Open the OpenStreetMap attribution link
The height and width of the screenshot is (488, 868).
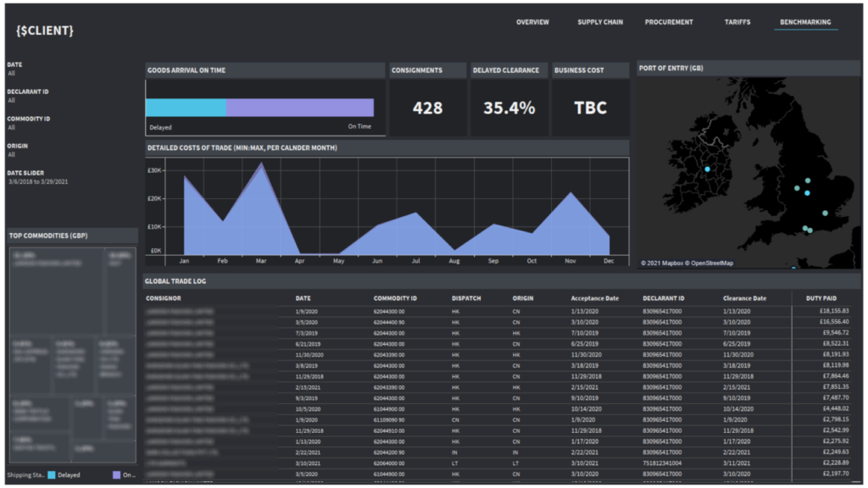click(710, 263)
